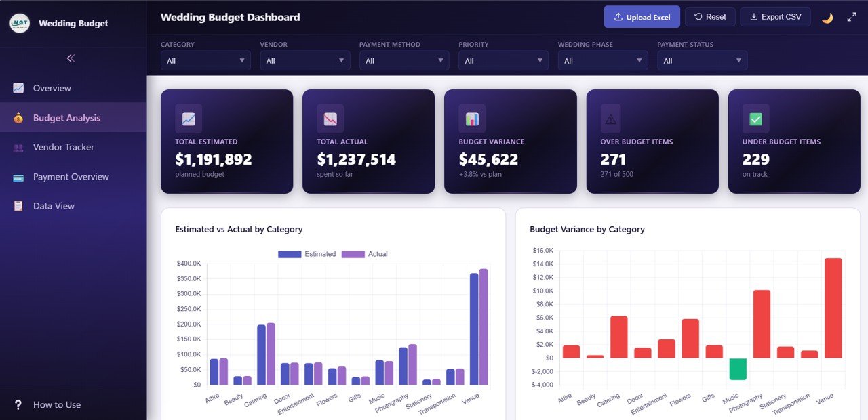
Task: Open the Overview page
Action: [x=52, y=88]
